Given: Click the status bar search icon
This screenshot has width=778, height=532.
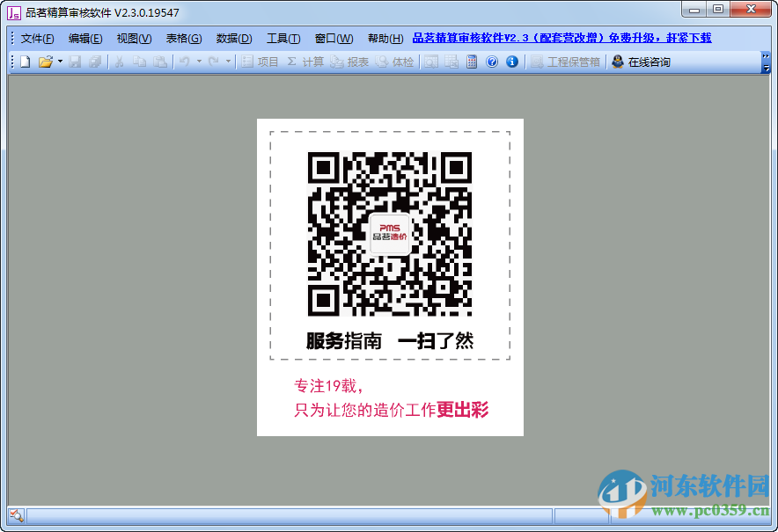Looking at the screenshot, I should coord(16,515).
